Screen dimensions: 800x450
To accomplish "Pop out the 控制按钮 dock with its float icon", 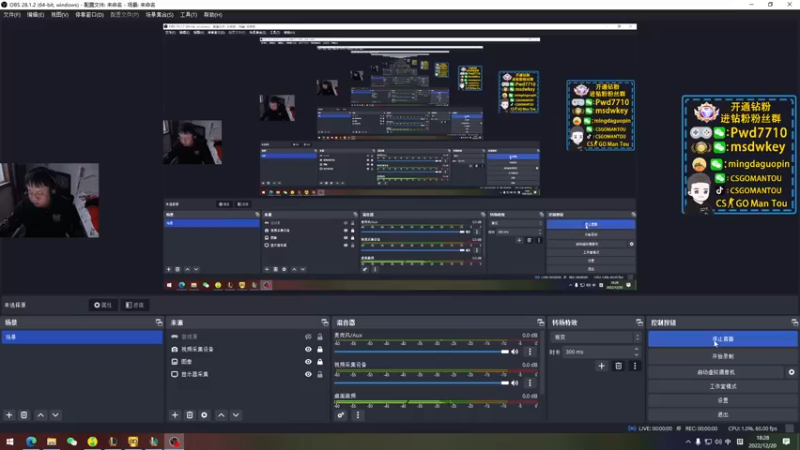I will tap(794, 322).
